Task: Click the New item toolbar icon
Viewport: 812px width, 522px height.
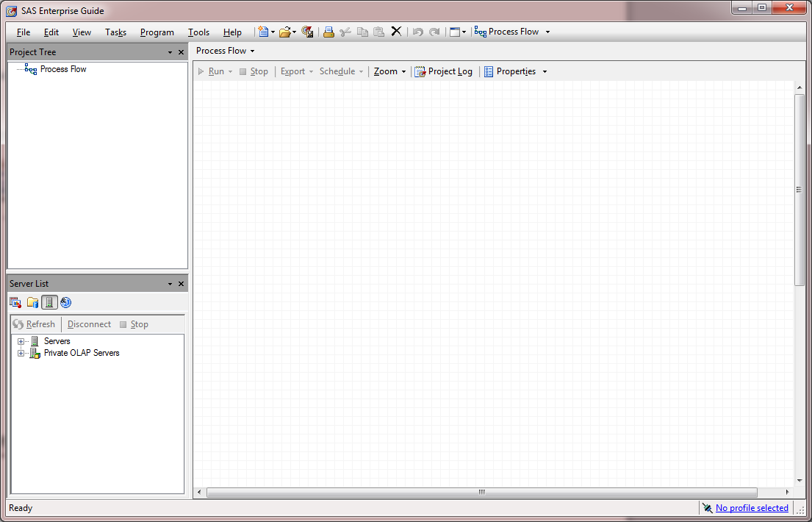Action: [x=263, y=32]
